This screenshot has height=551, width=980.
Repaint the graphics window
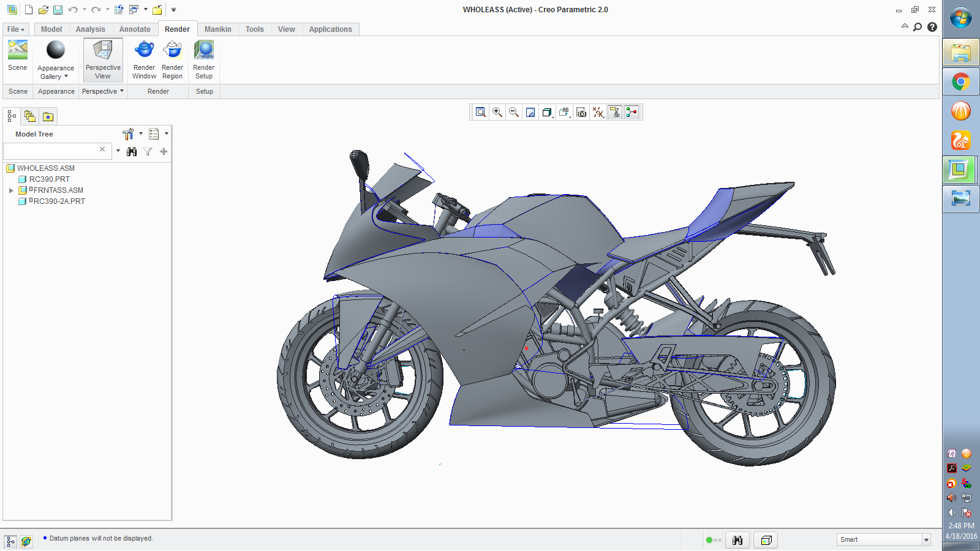(530, 112)
